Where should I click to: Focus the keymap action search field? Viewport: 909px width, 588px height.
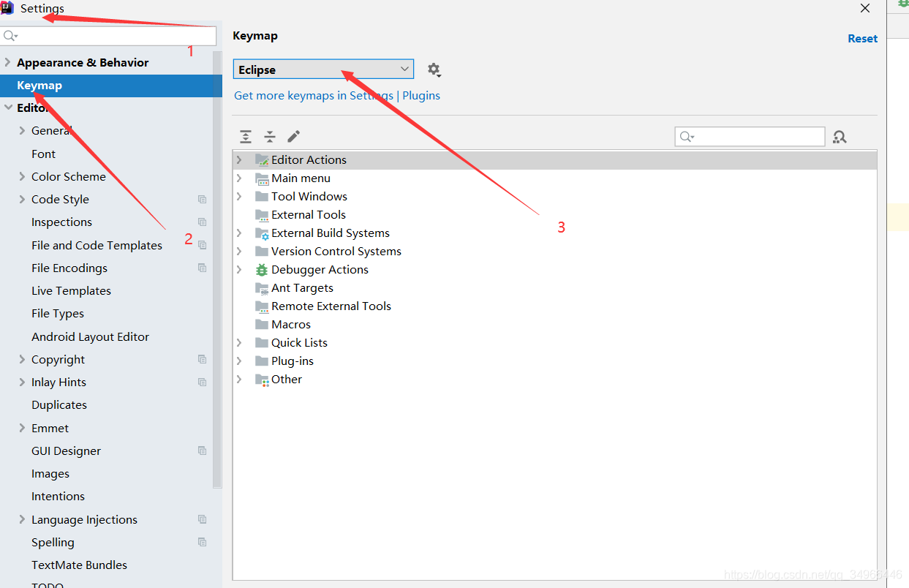point(750,137)
